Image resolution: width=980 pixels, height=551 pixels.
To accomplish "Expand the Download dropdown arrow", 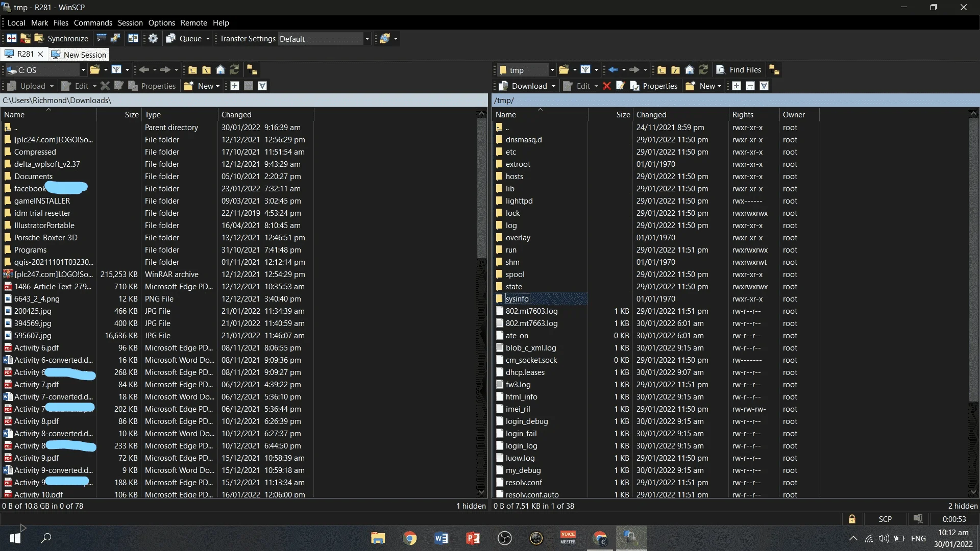I will pos(553,86).
